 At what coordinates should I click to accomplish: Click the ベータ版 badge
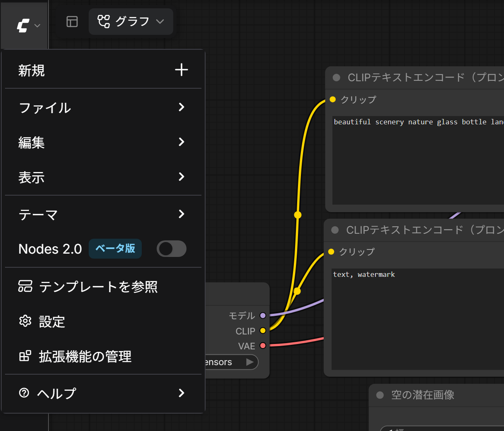115,249
